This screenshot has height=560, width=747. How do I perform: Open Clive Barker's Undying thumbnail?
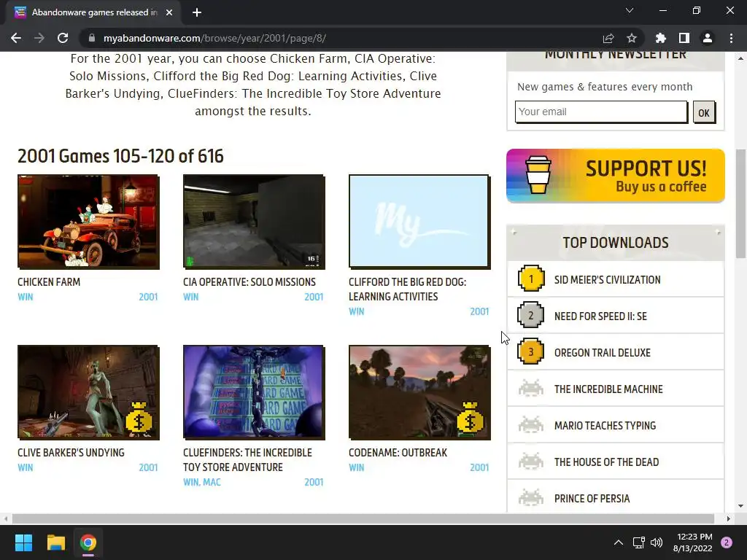[x=88, y=392]
